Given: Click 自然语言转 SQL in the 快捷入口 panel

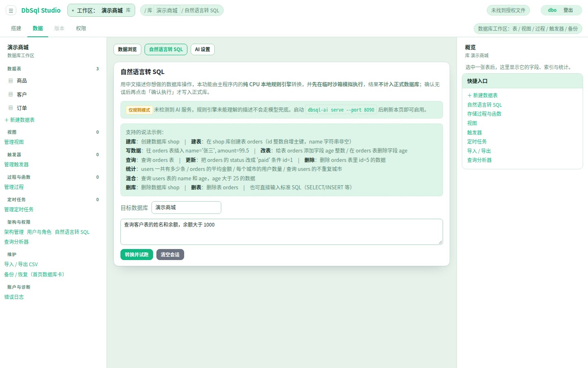Looking at the screenshot, I should (x=485, y=105).
